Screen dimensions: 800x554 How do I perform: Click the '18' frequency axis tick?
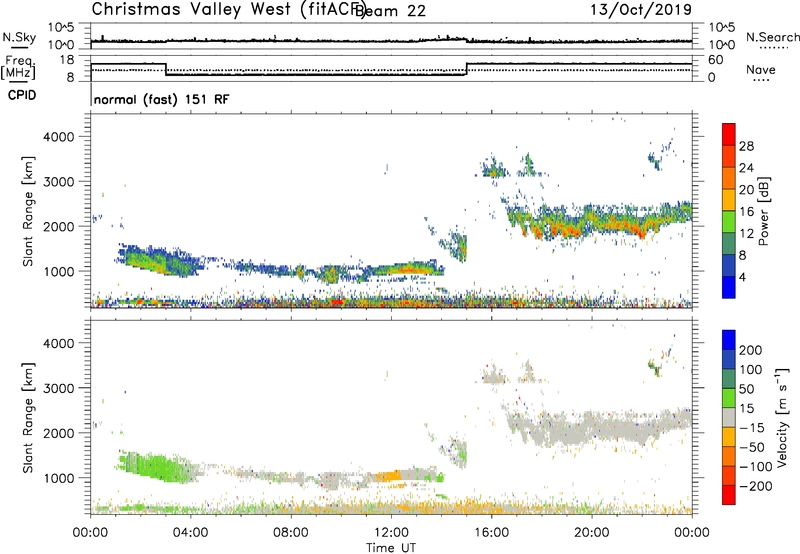[x=67, y=60]
